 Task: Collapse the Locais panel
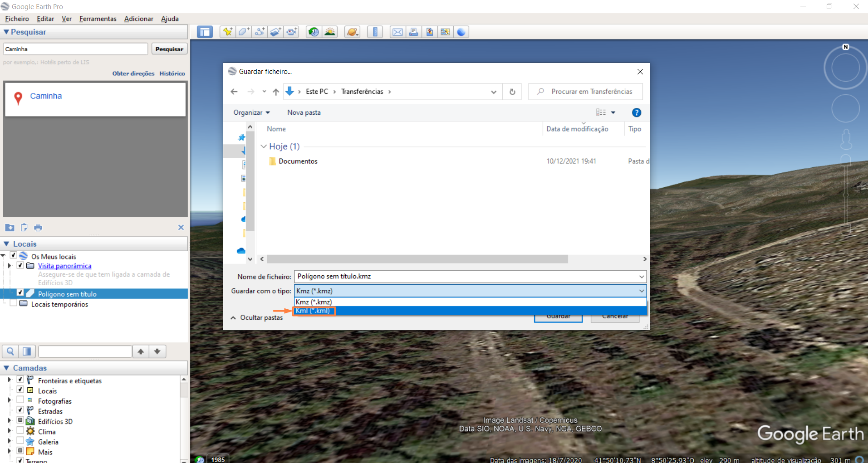[x=6, y=244]
